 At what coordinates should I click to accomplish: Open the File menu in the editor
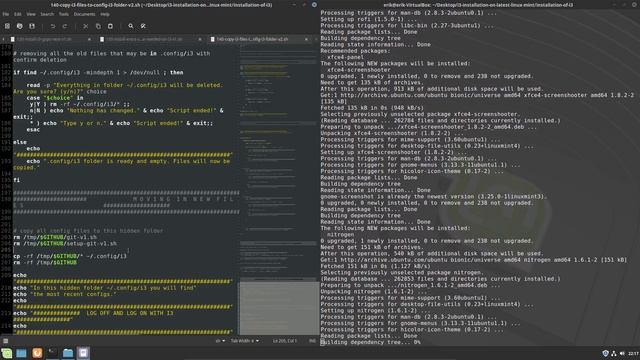tap(6, 14)
